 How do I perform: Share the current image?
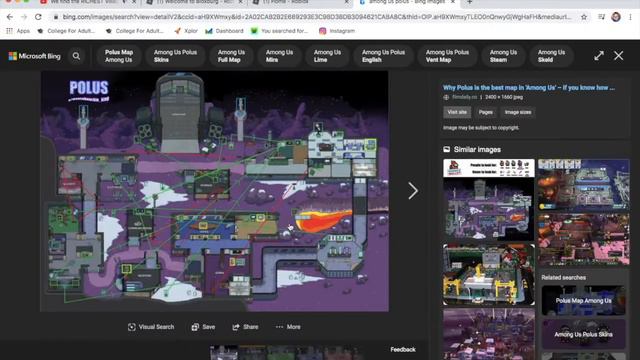pos(245,327)
